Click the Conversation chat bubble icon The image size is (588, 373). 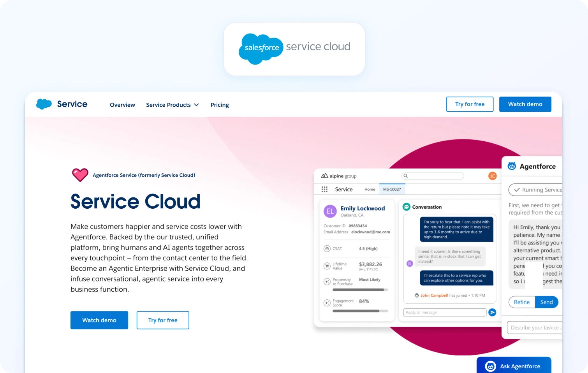407,207
